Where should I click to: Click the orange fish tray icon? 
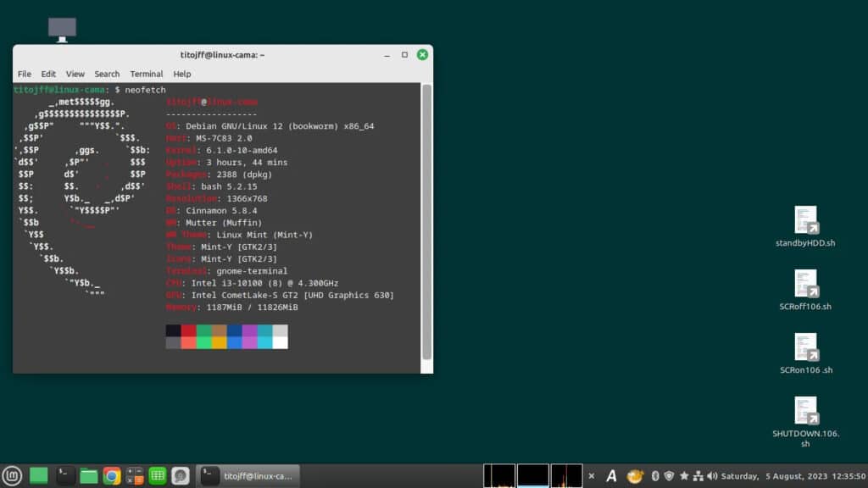[635, 476]
